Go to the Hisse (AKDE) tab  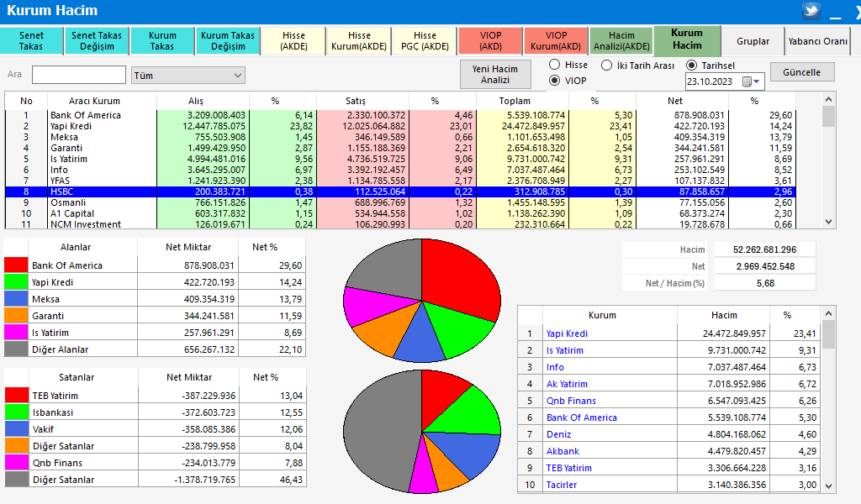pyautogui.click(x=293, y=41)
